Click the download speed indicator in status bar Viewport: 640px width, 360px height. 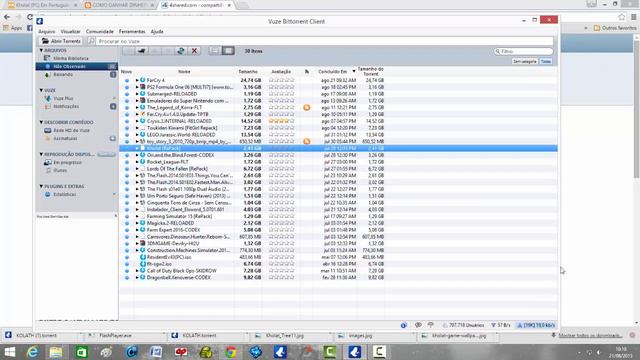coord(501,325)
